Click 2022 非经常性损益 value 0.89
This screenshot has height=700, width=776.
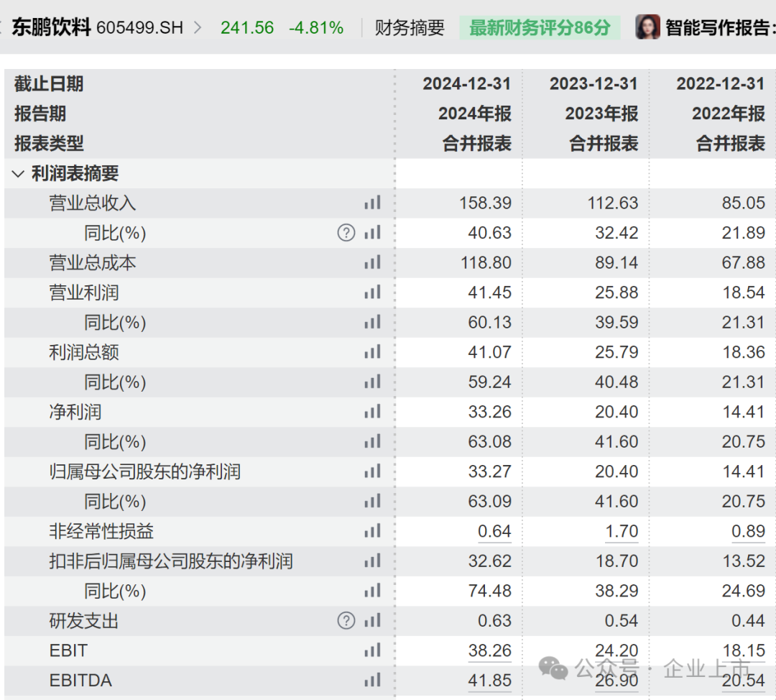[748, 531]
